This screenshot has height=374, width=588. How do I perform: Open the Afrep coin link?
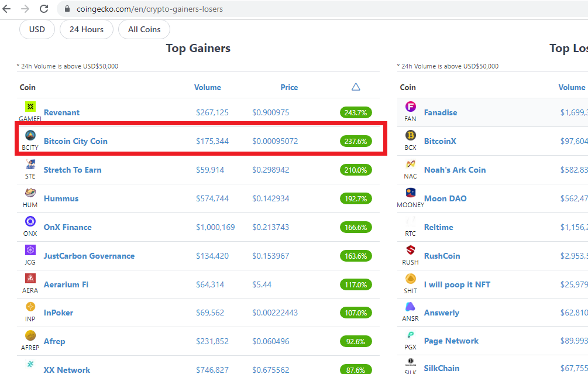pos(54,341)
